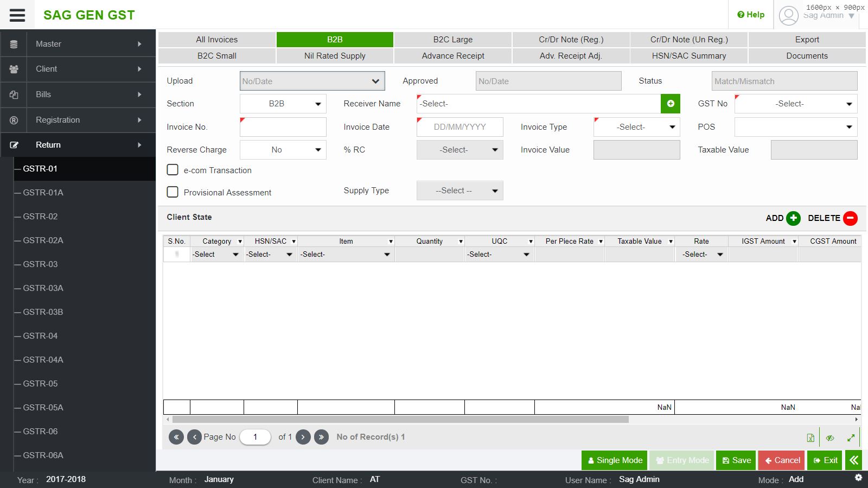Open the Supply Type dropdown
This screenshot has height=488, width=868.
pyautogui.click(x=460, y=191)
